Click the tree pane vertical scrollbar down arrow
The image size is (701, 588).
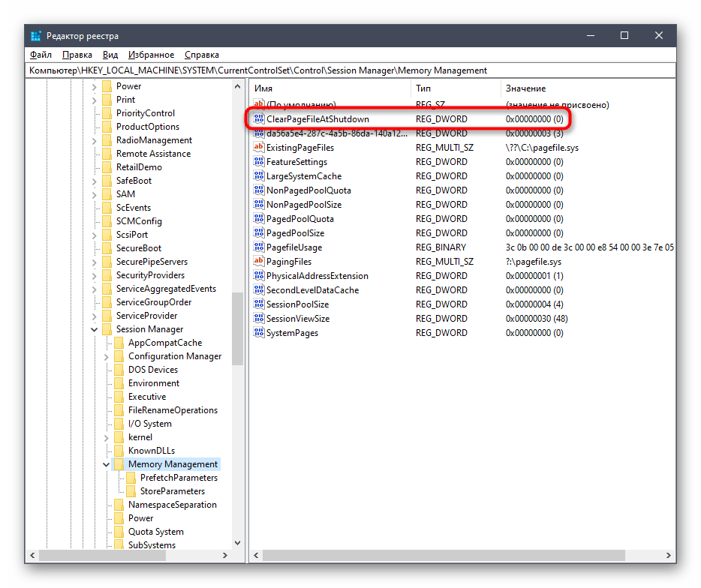[x=237, y=542]
